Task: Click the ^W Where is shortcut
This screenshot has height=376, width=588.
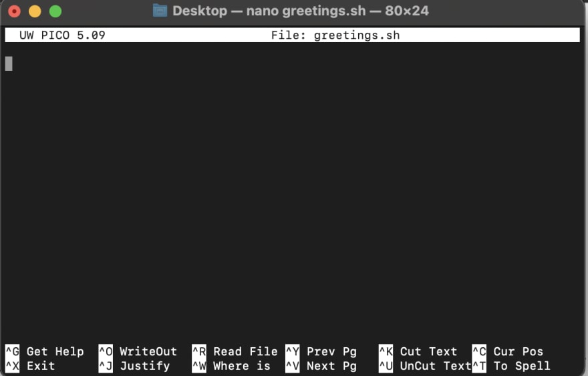Action: click(x=231, y=366)
